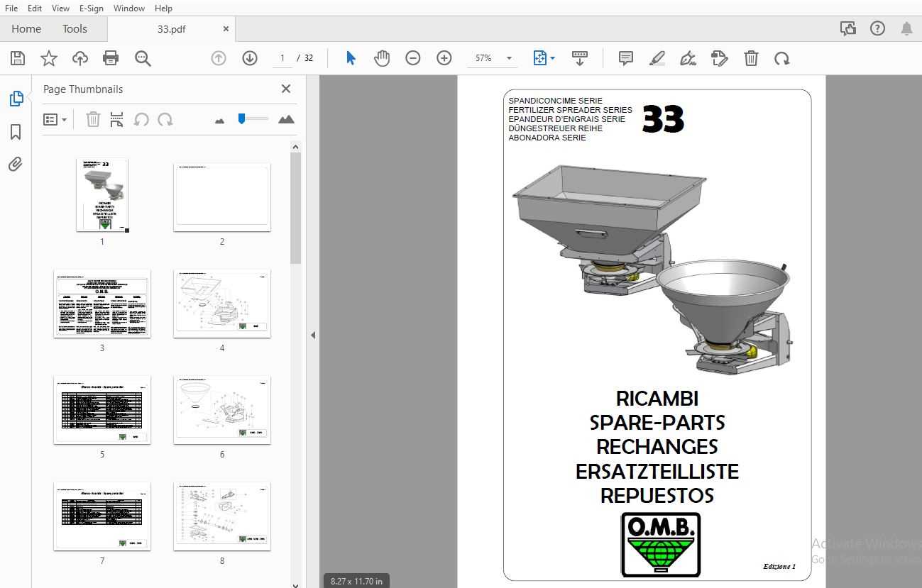Open the Edit PDF tool icon
Image resolution: width=922 pixels, height=588 pixels.
(720, 58)
